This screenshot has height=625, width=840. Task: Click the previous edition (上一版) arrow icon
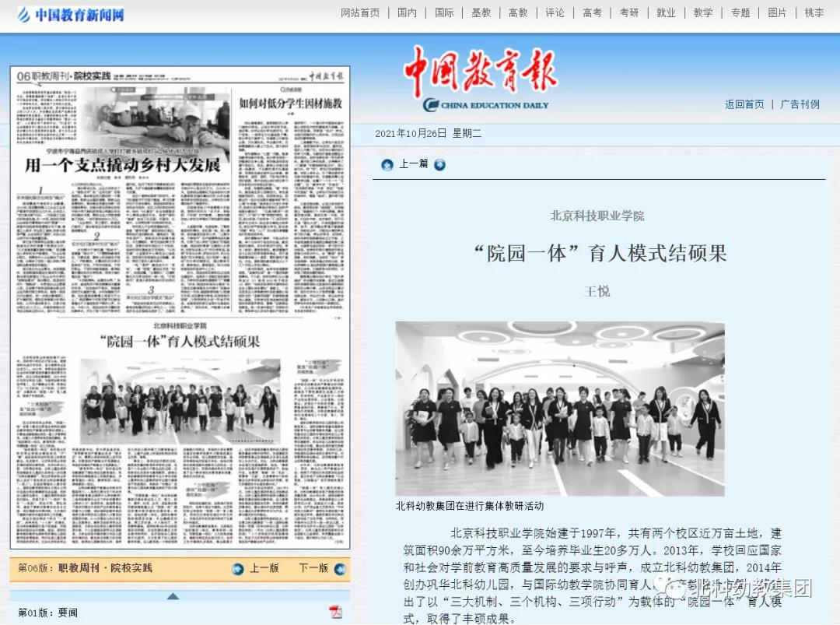click(238, 569)
